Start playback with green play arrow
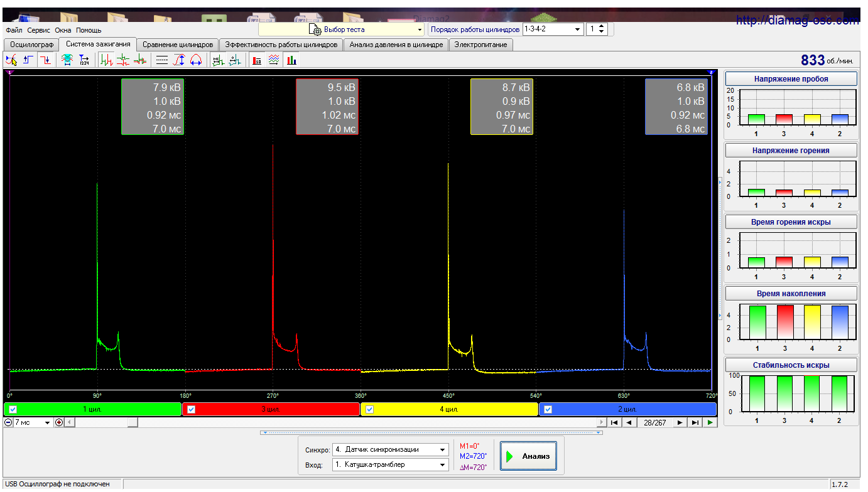This screenshot has height=492, width=868. tap(710, 423)
